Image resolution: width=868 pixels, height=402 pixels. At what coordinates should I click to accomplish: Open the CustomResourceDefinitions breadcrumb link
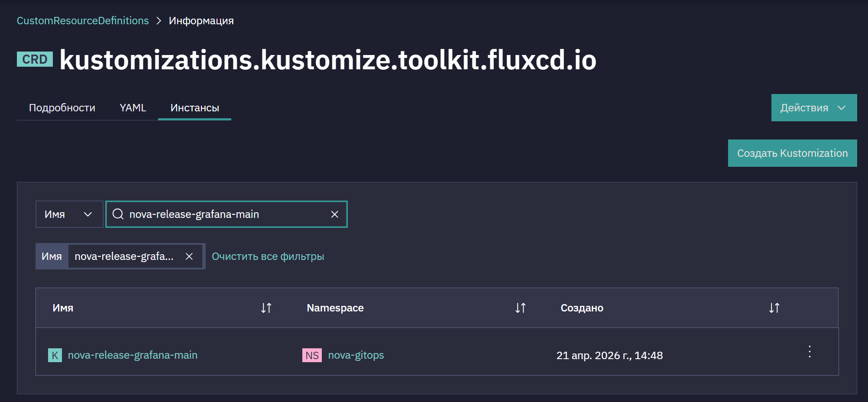click(83, 21)
